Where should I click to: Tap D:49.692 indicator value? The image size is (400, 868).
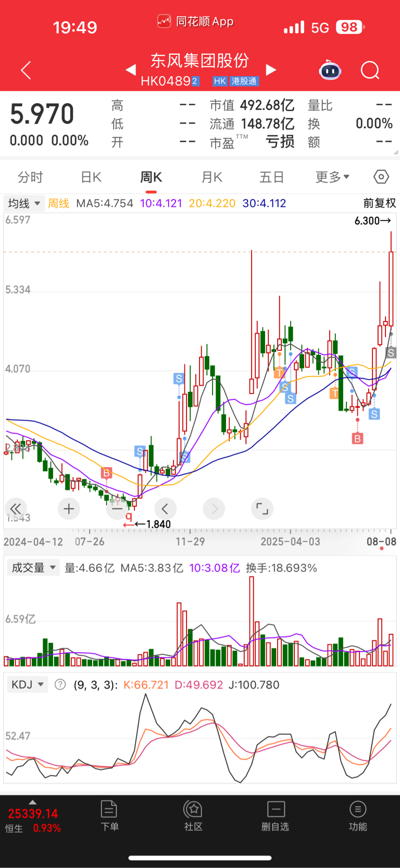[x=198, y=684]
